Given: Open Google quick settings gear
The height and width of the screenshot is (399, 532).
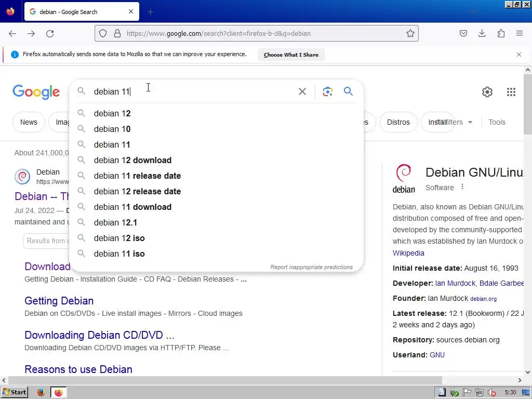Looking at the screenshot, I should tap(487, 92).
